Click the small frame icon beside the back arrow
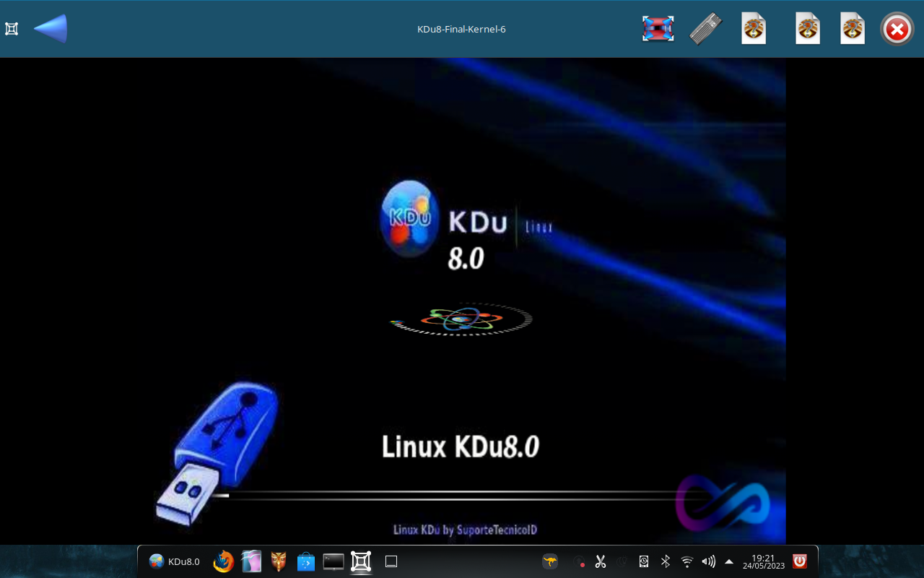The width and height of the screenshot is (924, 578). 12,29
